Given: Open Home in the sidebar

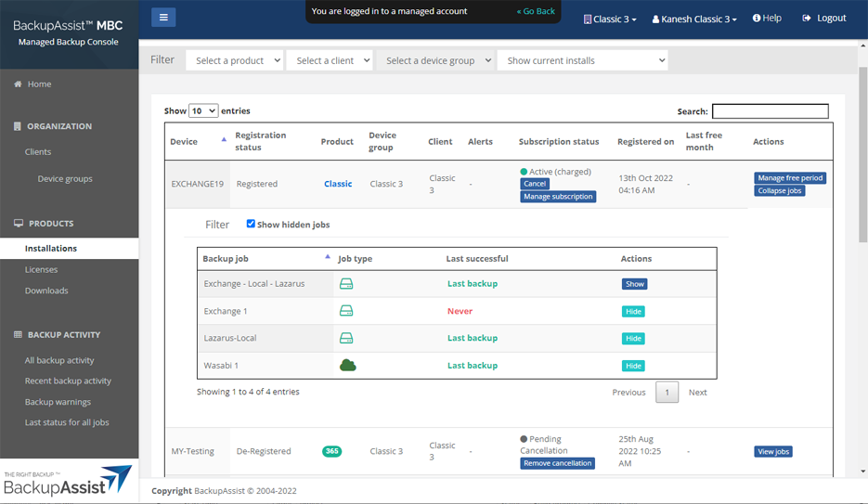Looking at the screenshot, I should click(39, 84).
